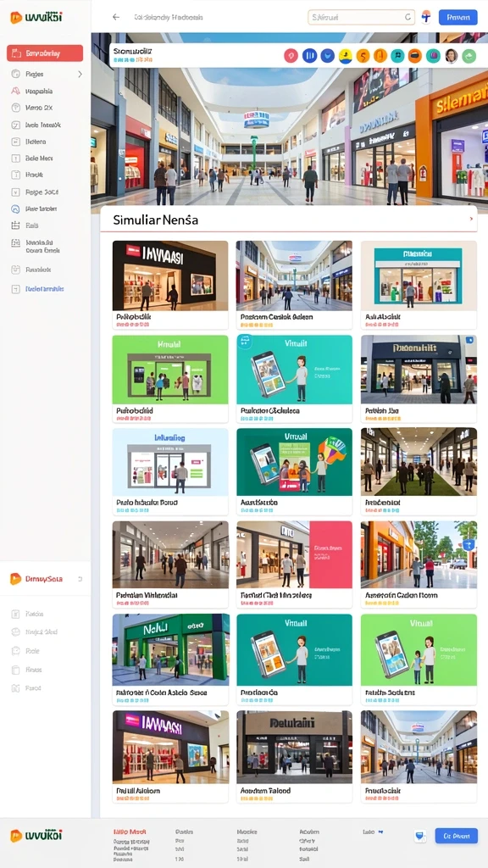Screen dimensions: 488x868
Task: Expand the 'Simuliar Nensa' section chevron
Action: 471,219
